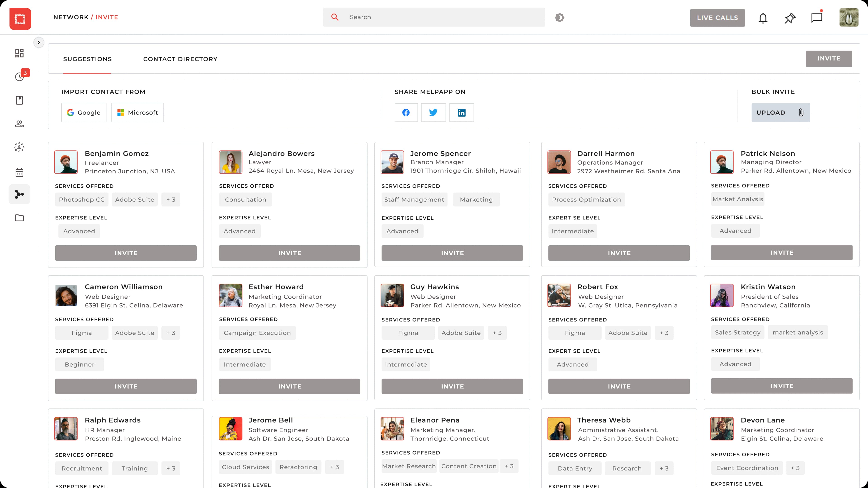The image size is (868, 488).
Task: Share Melpapp on Facebook
Action: pyautogui.click(x=406, y=113)
